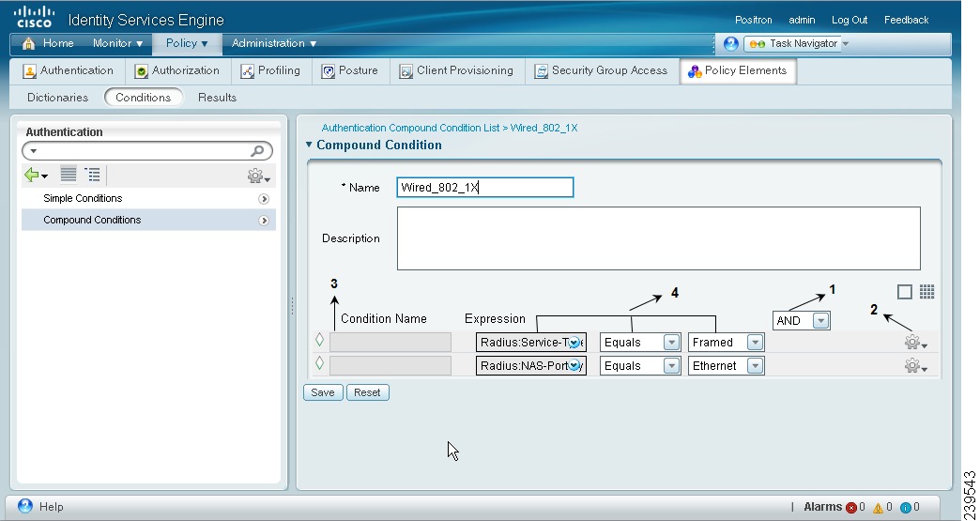Open the left panel gear menu
Screen dimensions: 980x521
pos(258,176)
